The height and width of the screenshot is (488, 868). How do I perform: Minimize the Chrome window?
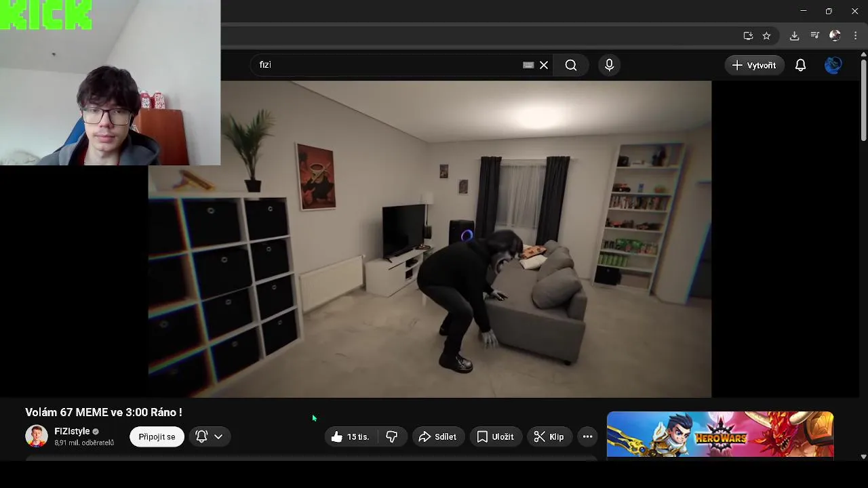pyautogui.click(x=804, y=11)
